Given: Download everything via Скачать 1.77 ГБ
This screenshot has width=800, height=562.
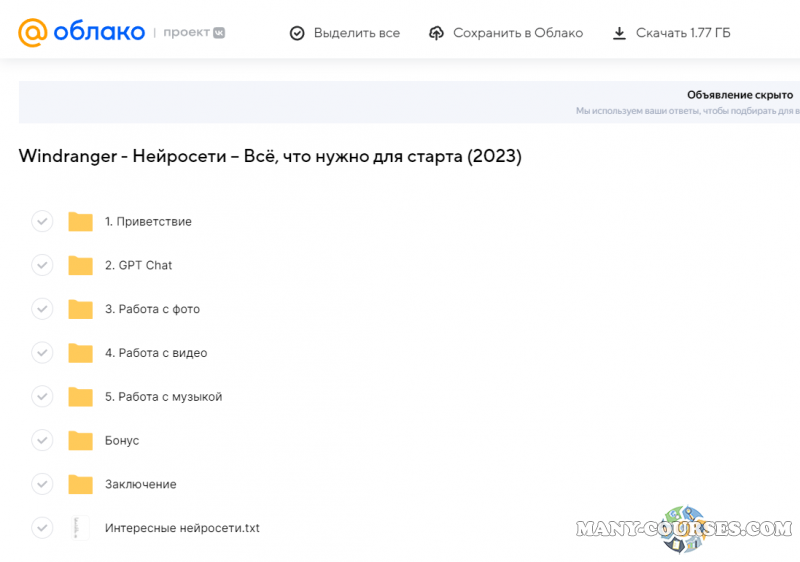Looking at the screenshot, I should point(672,33).
